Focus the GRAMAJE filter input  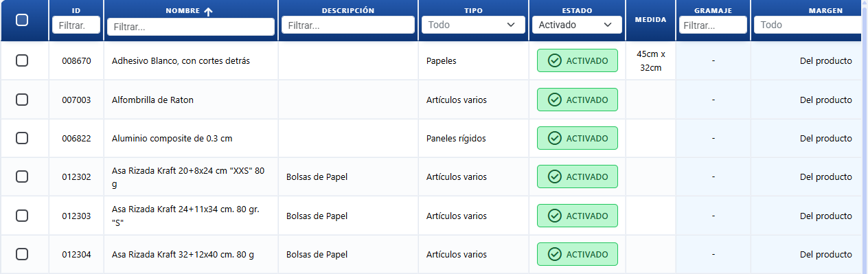click(x=713, y=25)
